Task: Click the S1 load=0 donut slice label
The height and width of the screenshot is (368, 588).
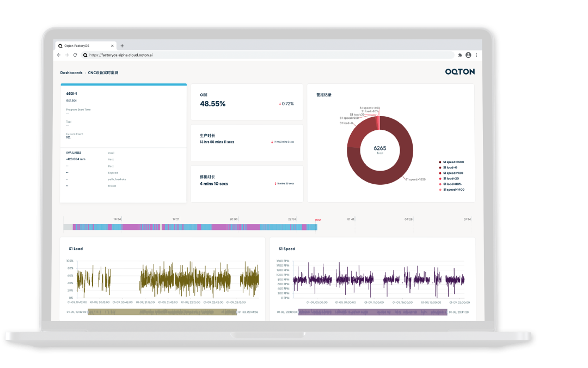Action: click(346, 123)
